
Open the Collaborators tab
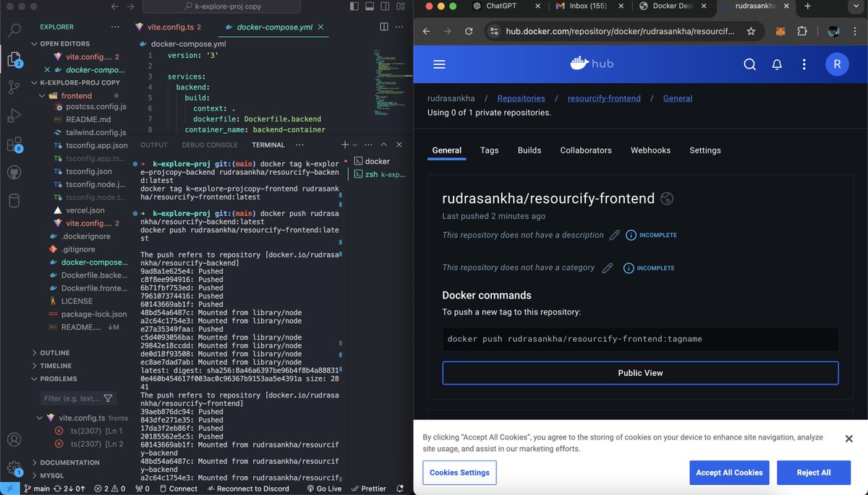point(586,150)
